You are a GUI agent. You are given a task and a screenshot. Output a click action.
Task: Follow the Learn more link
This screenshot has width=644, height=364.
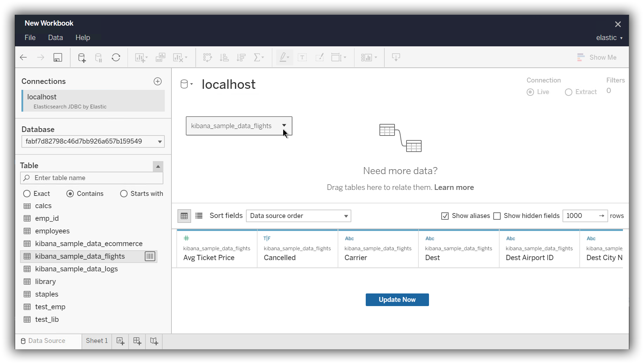tap(454, 187)
